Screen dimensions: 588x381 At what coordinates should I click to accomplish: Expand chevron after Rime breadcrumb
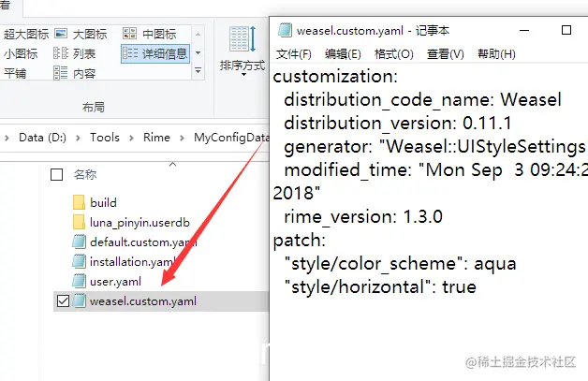click(x=182, y=138)
